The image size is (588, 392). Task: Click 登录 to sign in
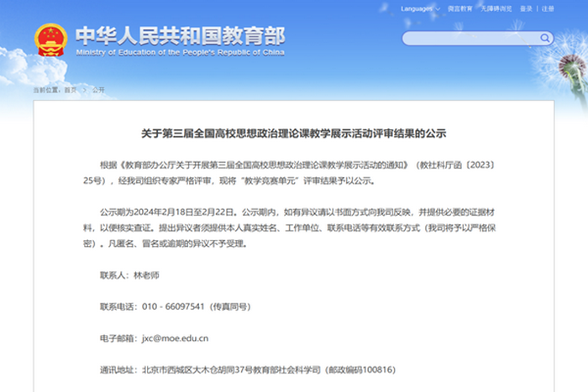(527, 8)
